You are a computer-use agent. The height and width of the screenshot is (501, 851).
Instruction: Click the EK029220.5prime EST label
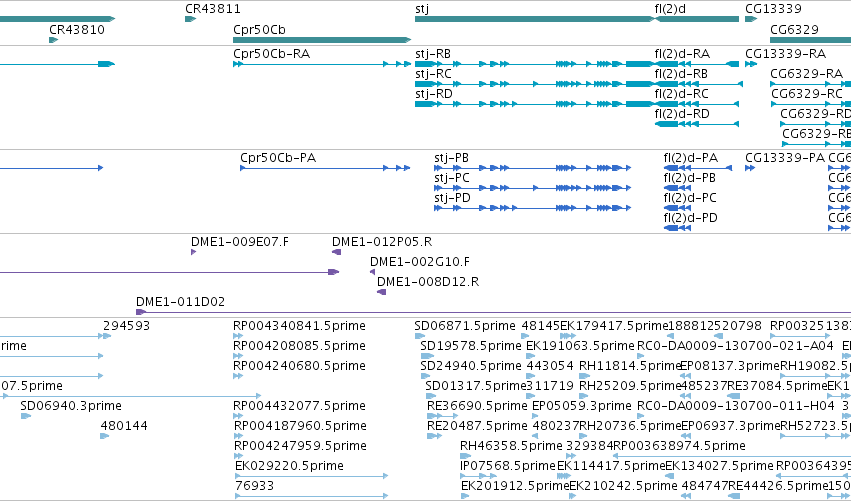(x=289, y=466)
